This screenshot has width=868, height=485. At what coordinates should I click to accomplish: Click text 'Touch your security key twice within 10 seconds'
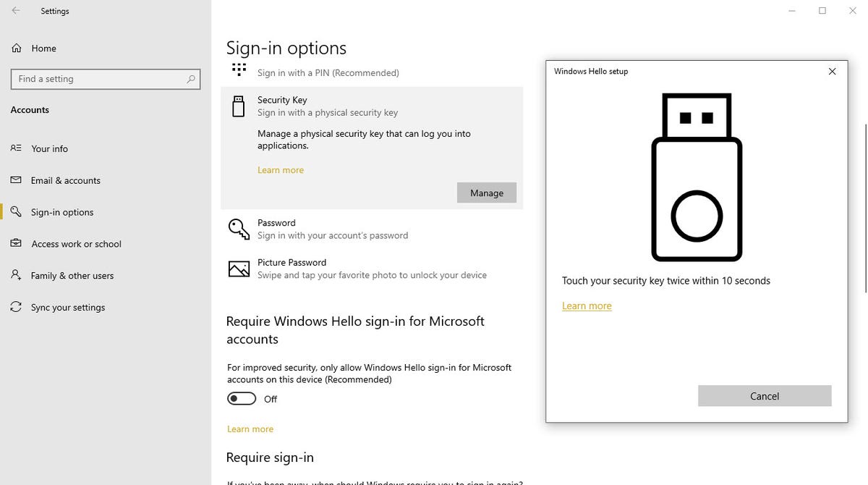666,281
